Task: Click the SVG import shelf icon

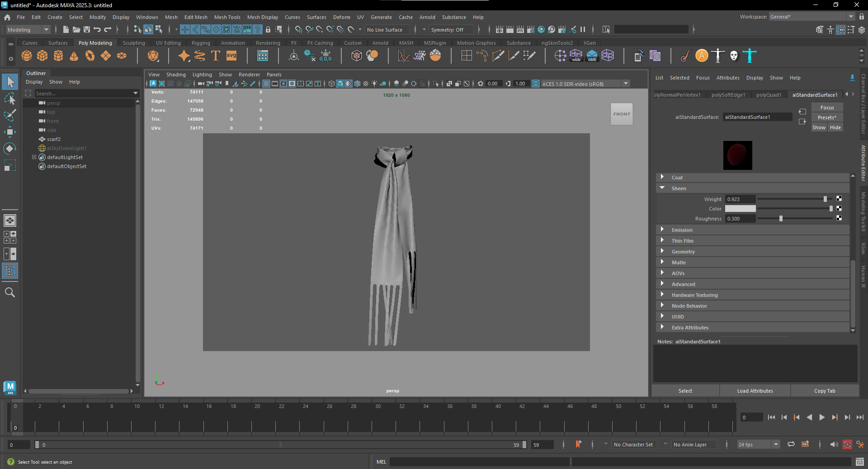Action: click(x=231, y=56)
